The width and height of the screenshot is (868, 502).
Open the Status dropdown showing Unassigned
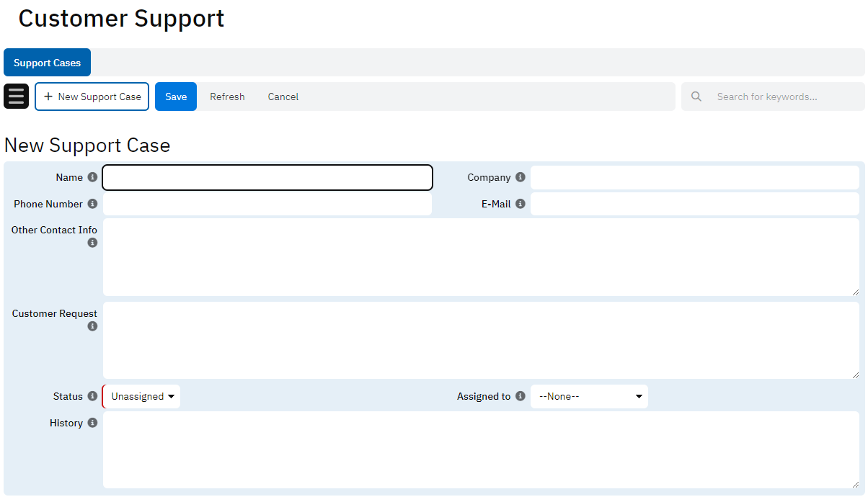[x=142, y=396]
